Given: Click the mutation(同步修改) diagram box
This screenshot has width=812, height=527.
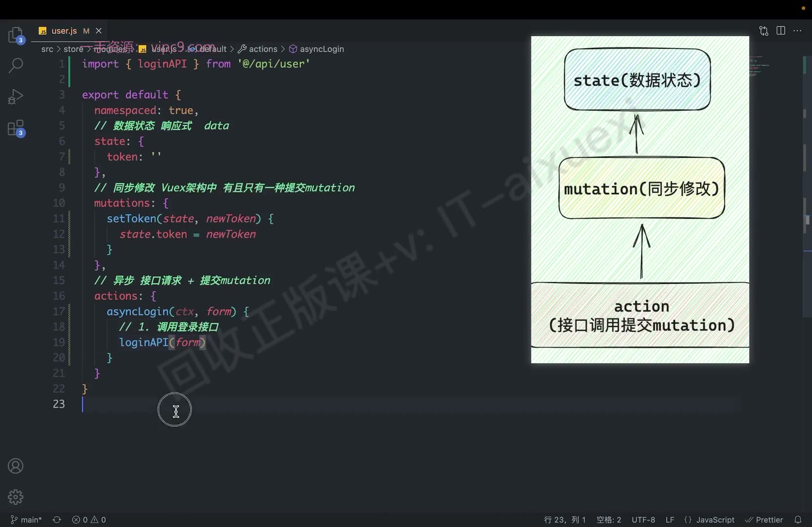Looking at the screenshot, I should click(642, 188).
